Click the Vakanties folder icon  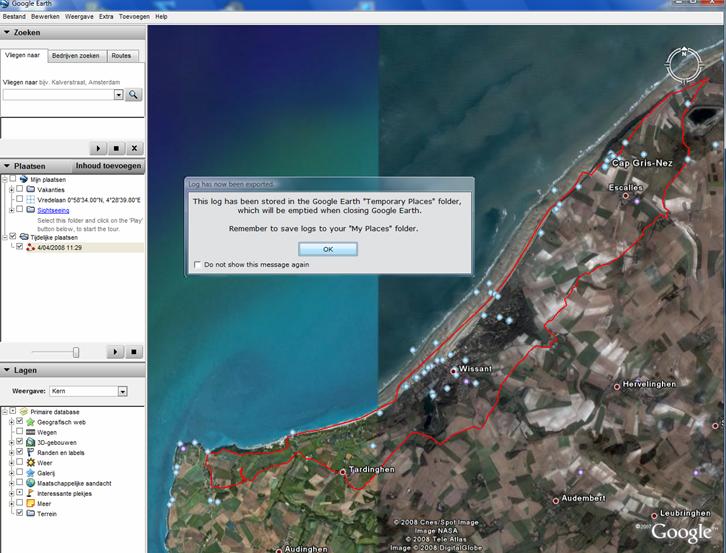[31, 189]
